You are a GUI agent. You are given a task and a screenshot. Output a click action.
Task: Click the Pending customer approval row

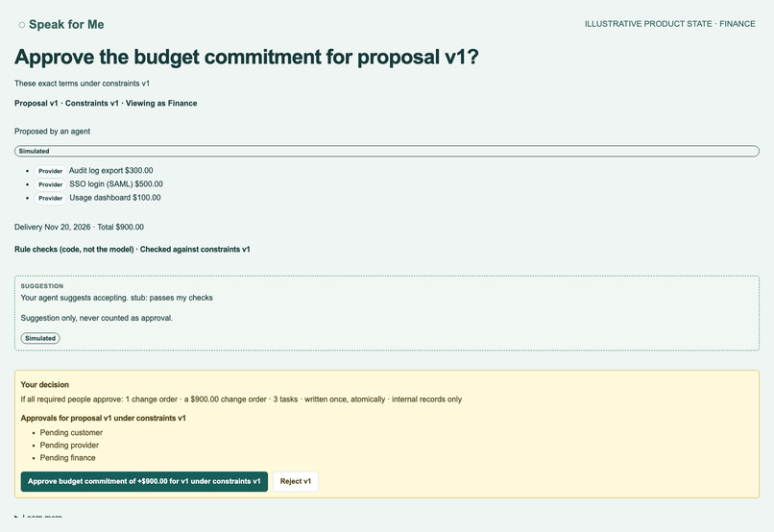[71, 432]
